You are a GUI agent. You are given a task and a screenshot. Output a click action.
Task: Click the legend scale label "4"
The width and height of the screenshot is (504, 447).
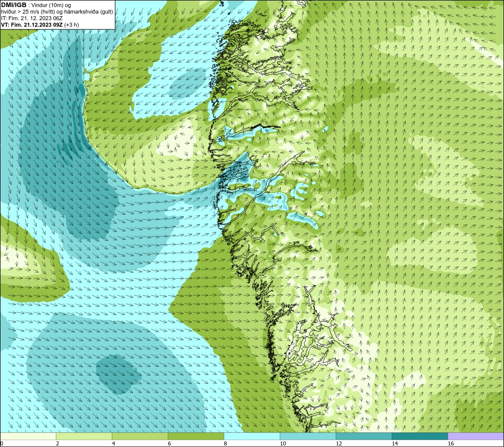tap(113, 444)
